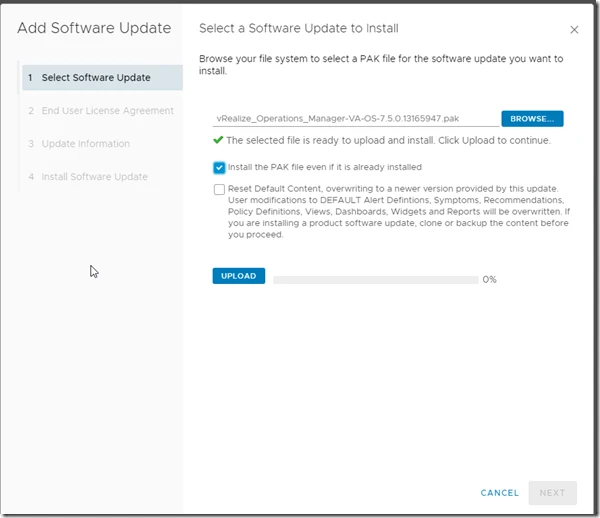Viewport: 600px width, 518px height.
Task: Open step 3 Update Information
Action: (79, 144)
